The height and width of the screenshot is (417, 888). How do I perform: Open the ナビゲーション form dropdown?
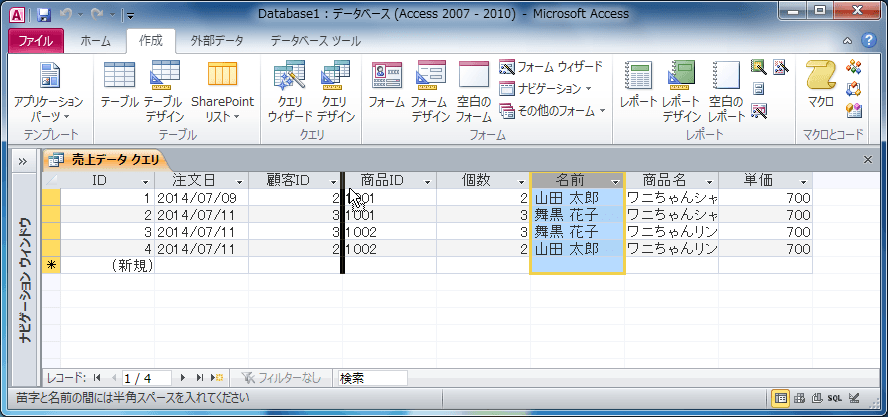[x=545, y=89]
